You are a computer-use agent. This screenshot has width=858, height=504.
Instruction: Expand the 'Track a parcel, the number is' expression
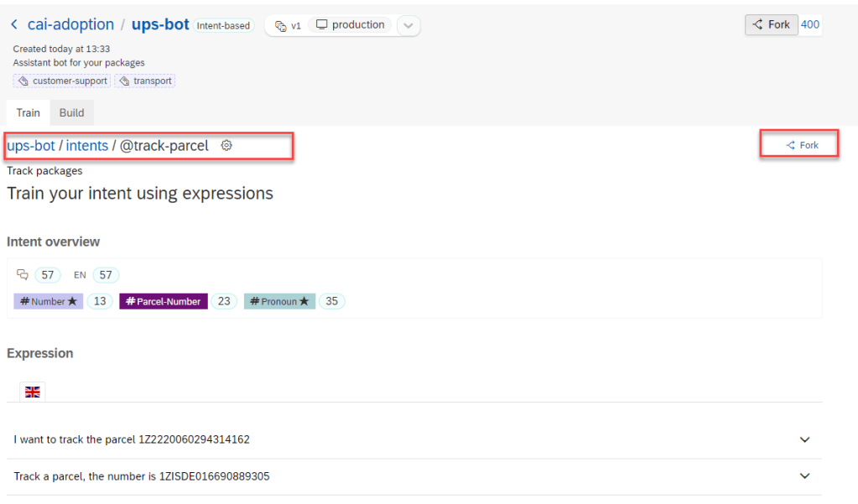click(804, 476)
